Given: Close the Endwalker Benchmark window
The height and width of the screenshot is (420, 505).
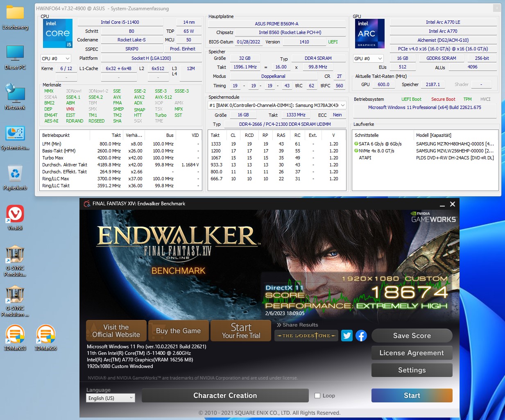Looking at the screenshot, I should click(453, 204).
